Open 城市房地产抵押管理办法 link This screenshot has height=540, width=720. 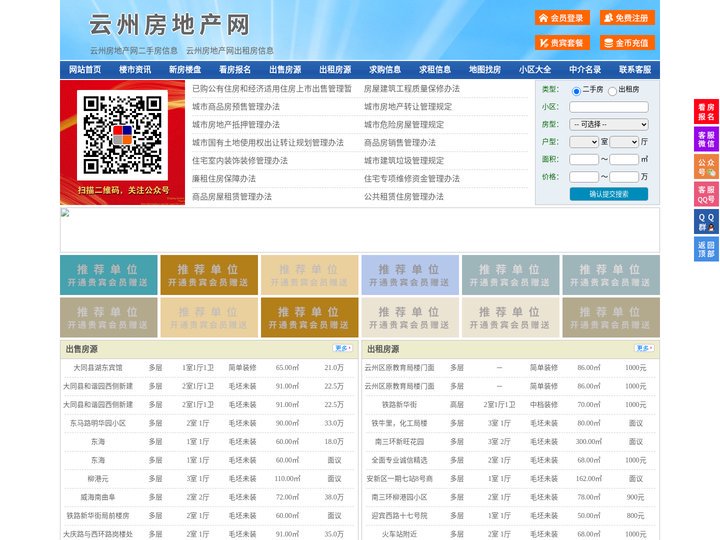236,124
